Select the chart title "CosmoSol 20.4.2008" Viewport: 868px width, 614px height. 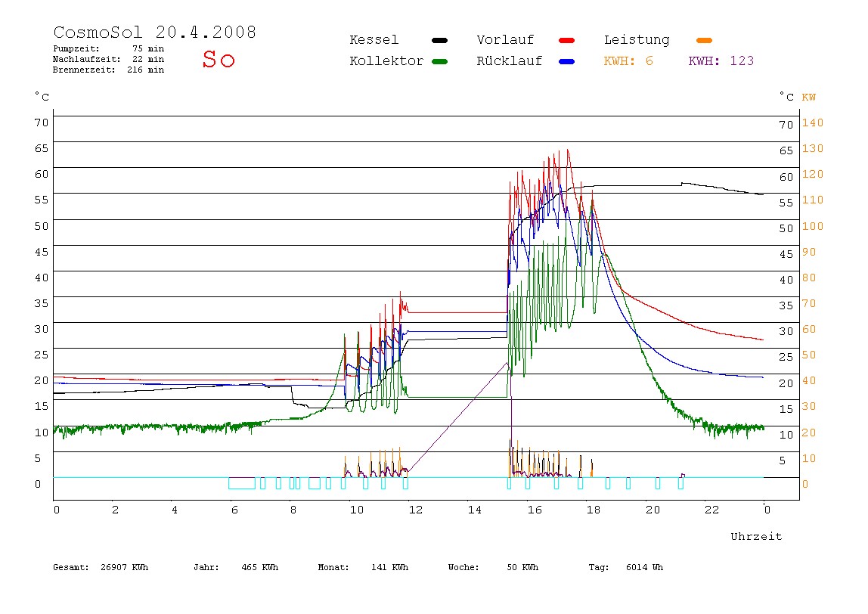pos(155,32)
